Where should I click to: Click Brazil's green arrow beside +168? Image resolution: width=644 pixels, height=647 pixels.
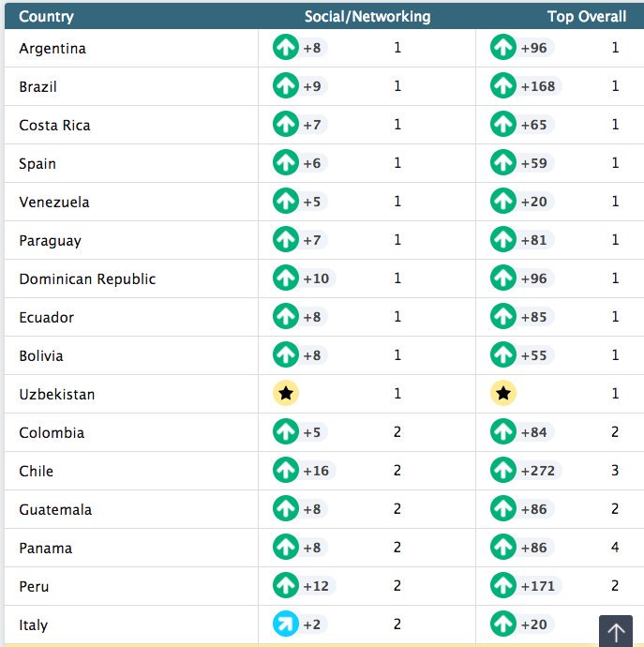click(x=503, y=86)
